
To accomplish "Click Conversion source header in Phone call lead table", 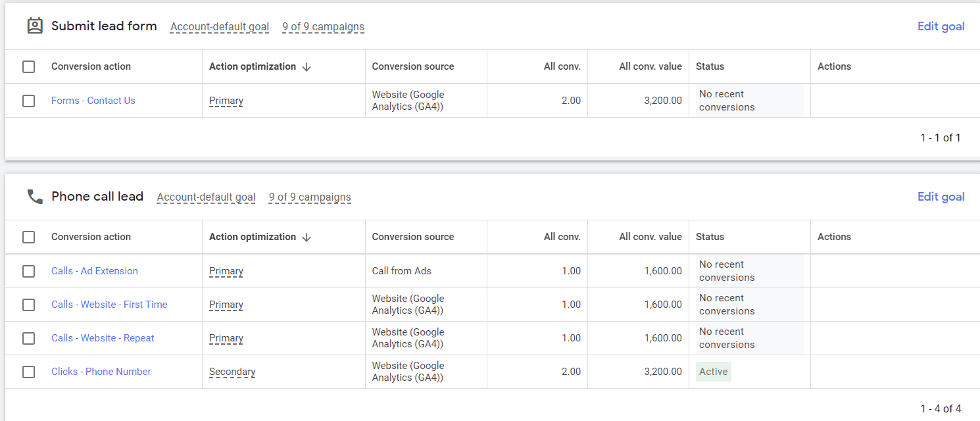I will click(x=413, y=237).
